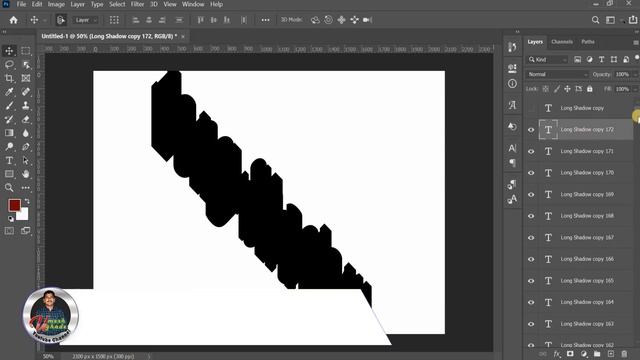The height and width of the screenshot is (360, 640).
Task: Select the History Brush tool
Action: (9, 119)
